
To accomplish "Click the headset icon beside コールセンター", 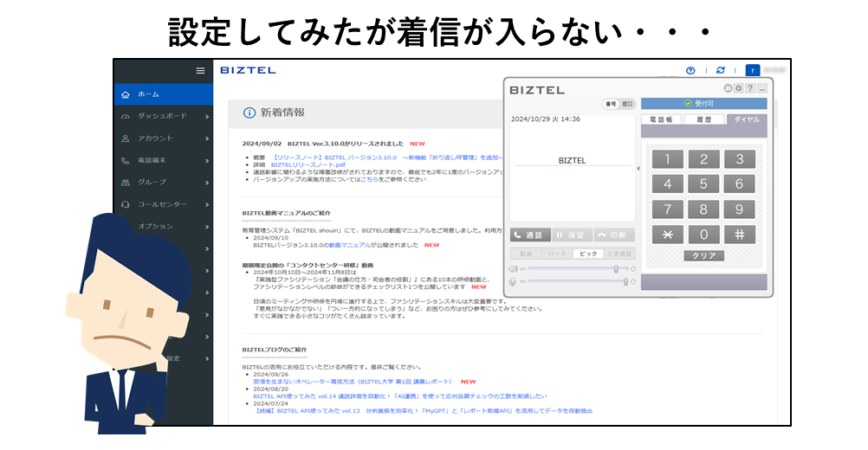I will (126, 204).
